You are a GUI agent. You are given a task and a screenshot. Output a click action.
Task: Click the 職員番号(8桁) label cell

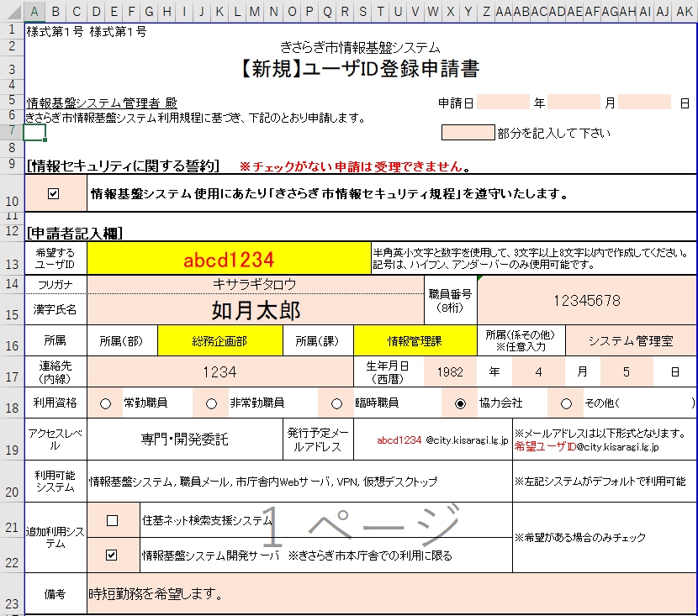tap(450, 300)
